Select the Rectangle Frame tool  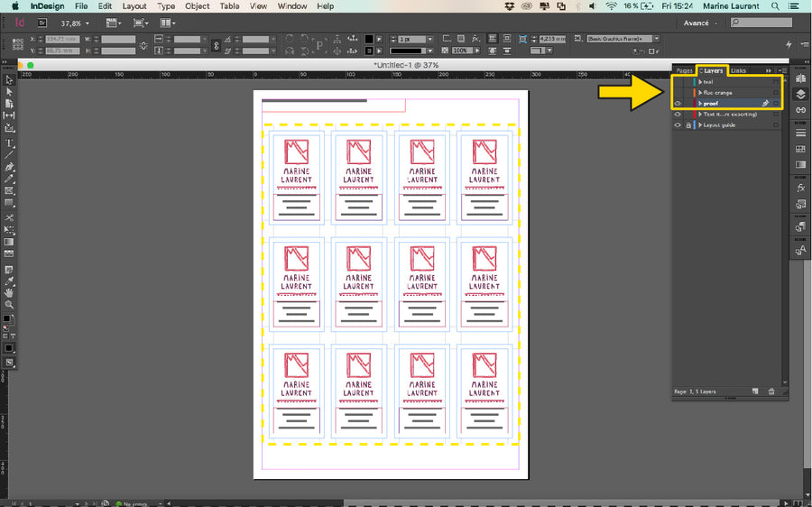9,190
